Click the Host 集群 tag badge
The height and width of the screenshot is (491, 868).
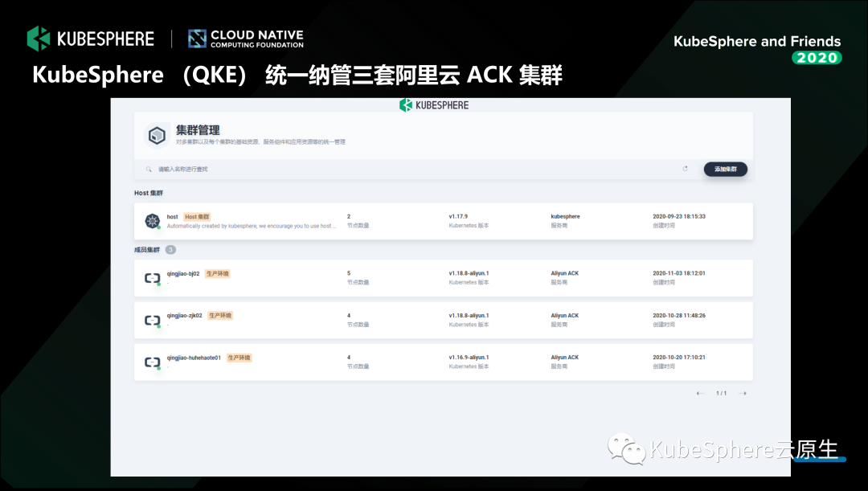point(197,216)
